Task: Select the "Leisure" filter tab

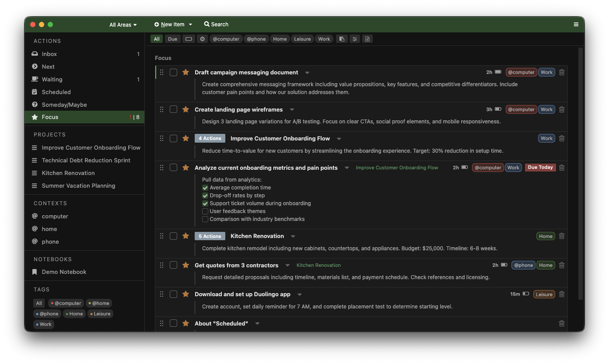Action: click(302, 38)
